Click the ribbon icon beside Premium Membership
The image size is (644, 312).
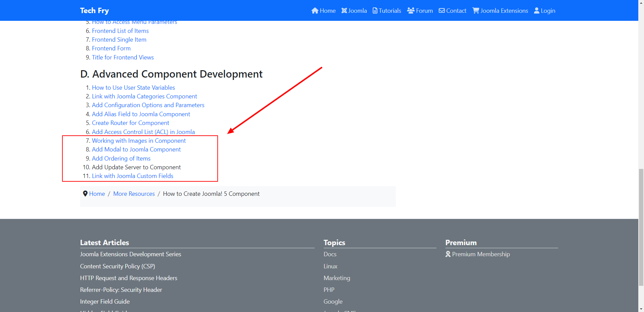tap(448, 254)
